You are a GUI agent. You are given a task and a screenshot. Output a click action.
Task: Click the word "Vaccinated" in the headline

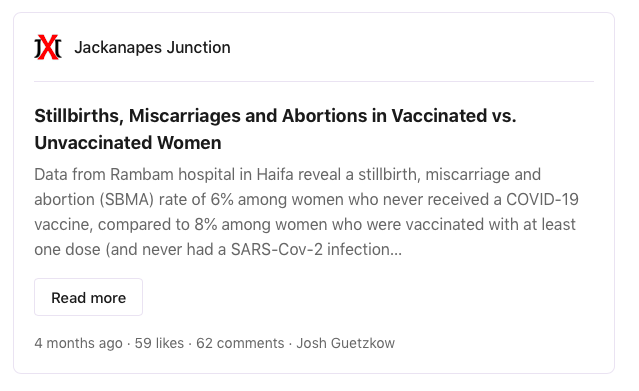pyautogui.click(x=439, y=116)
